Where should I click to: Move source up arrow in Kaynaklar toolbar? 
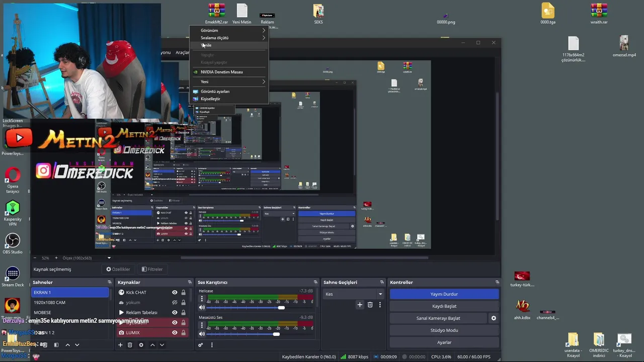pyautogui.click(x=152, y=345)
